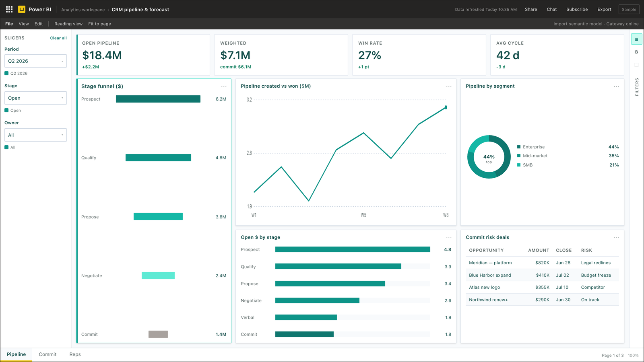Open Open $ by stage options menu
The height and width of the screenshot is (362, 644).
(x=449, y=238)
